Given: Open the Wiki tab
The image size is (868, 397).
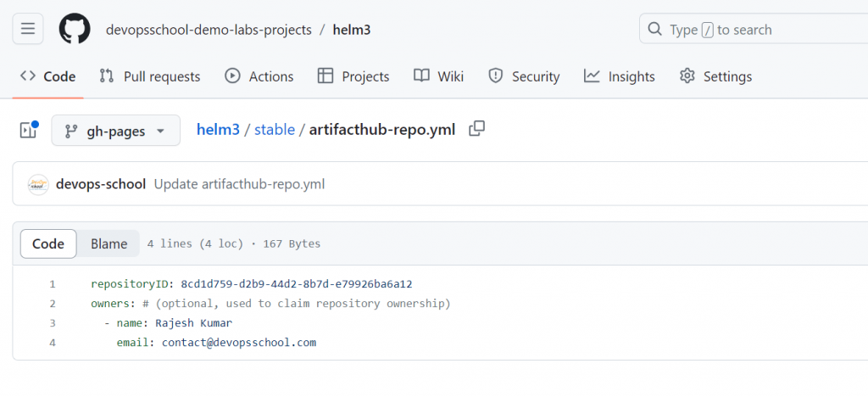Looking at the screenshot, I should tap(439, 76).
